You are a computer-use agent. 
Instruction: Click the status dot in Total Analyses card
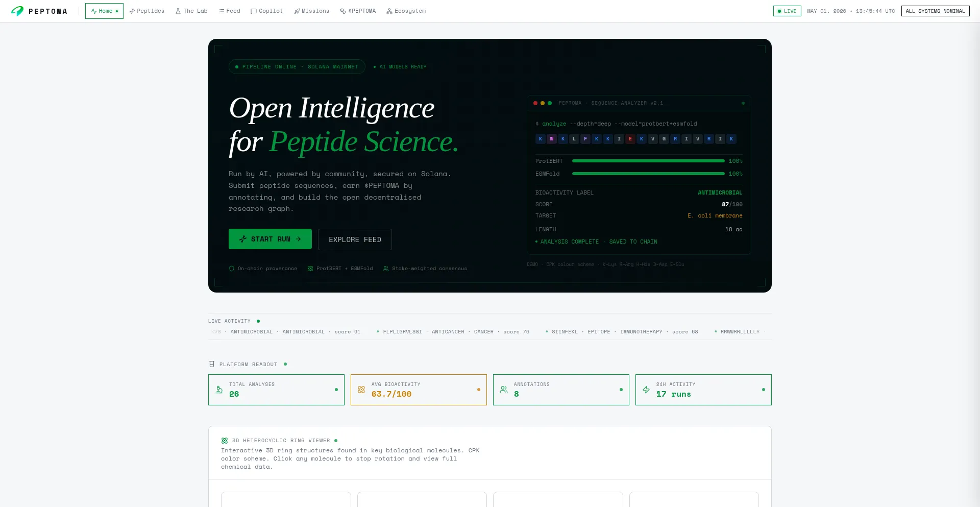(336, 390)
